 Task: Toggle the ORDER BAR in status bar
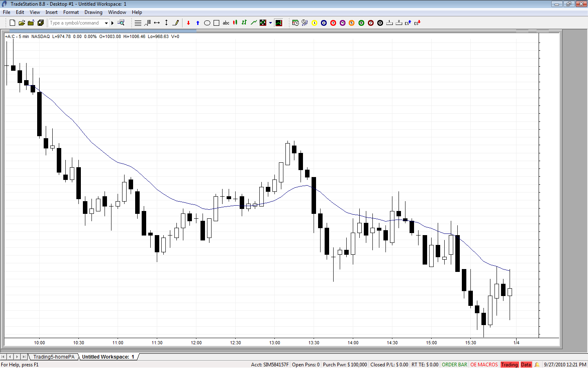[454, 365]
